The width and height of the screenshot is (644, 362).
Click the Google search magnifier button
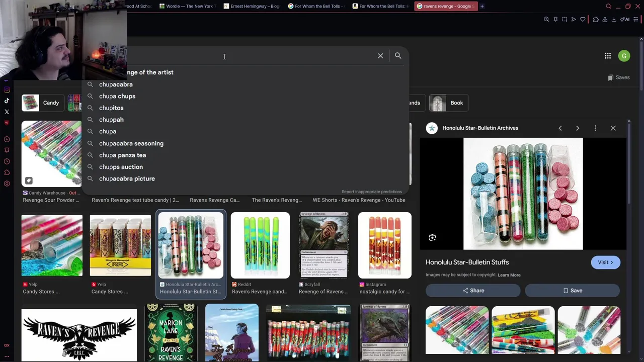pyautogui.click(x=398, y=56)
